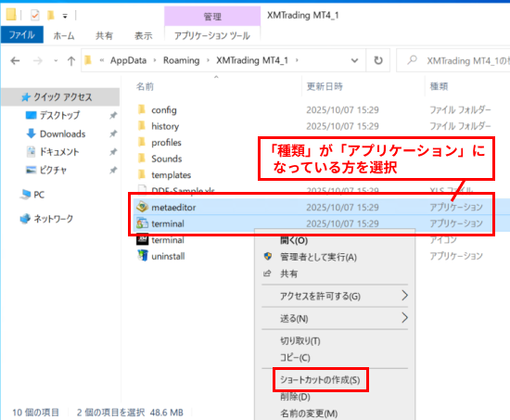Sort by the 更新日時 column header

pyautogui.click(x=325, y=86)
